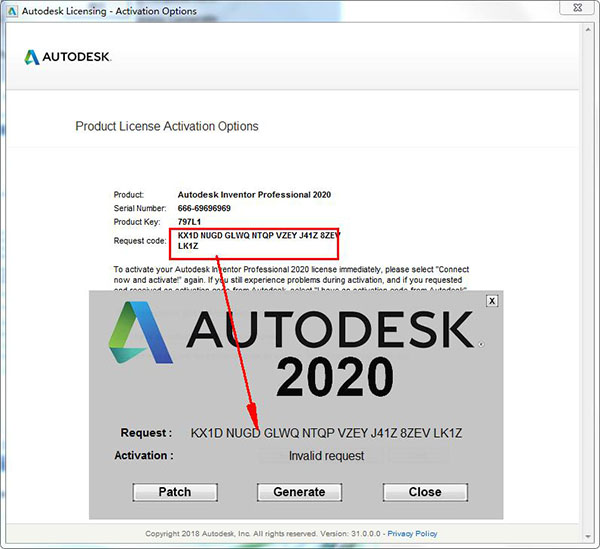Click the activation instruction paragraph
This screenshot has height=549, width=600.
click(x=290, y=275)
